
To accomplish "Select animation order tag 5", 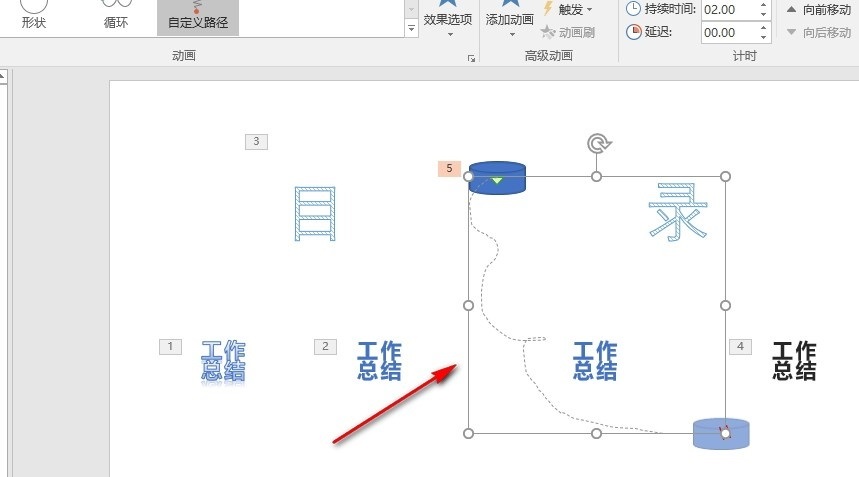I will (449, 168).
